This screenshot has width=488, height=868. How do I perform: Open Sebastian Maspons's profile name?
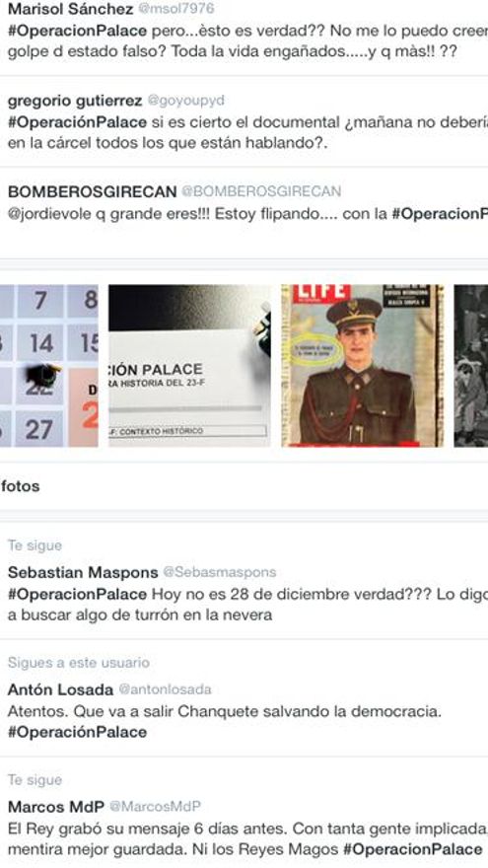83,572
